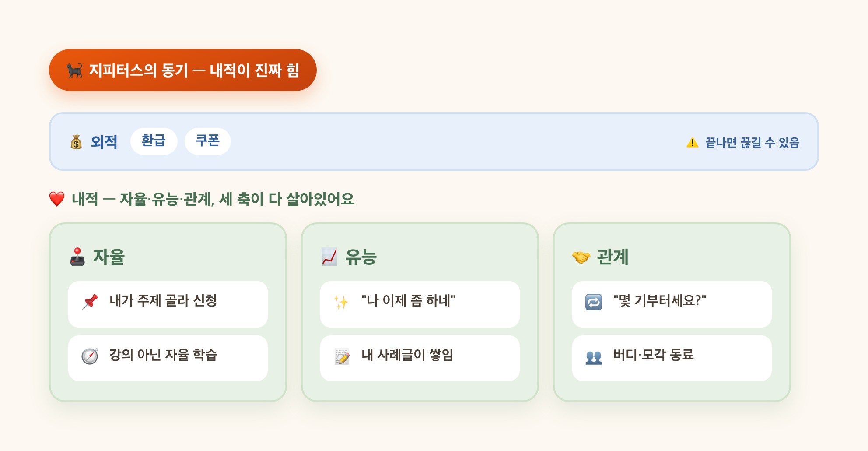Select the 내 사례글이 쌓임 item

coord(420,358)
